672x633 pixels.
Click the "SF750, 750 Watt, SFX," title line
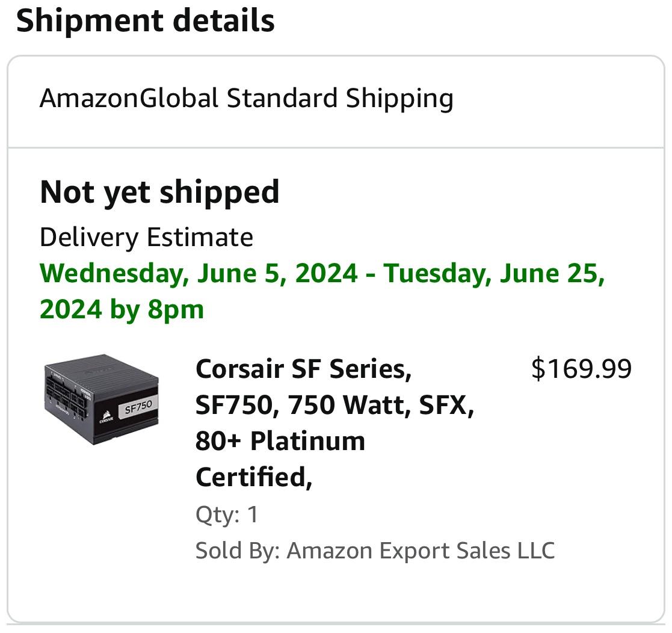[x=334, y=405]
